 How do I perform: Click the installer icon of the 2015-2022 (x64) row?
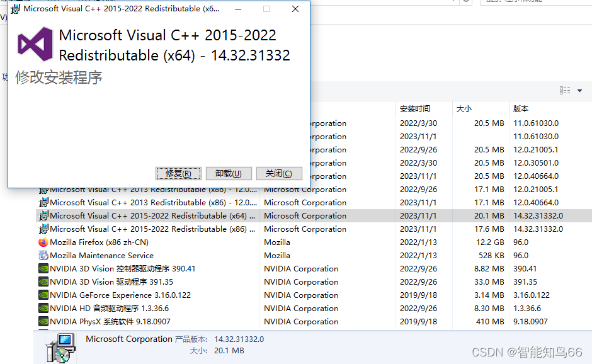pos(43,215)
